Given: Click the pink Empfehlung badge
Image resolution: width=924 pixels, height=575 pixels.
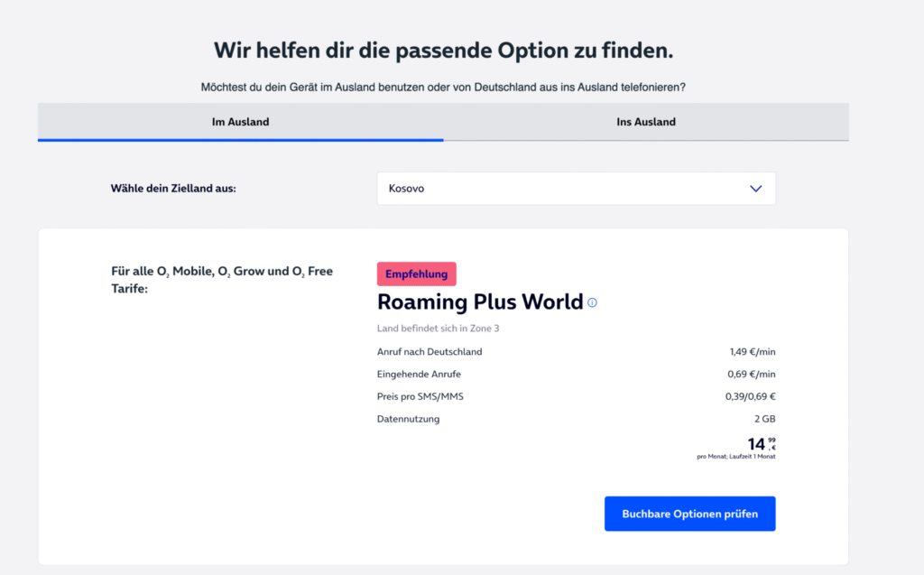Looking at the screenshot, I should click(x=416, y=274).
